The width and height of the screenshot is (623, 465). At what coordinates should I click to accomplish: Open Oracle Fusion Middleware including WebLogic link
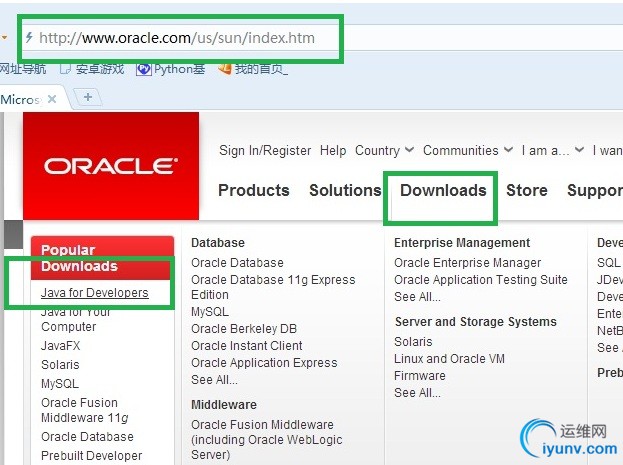(267, 440)
